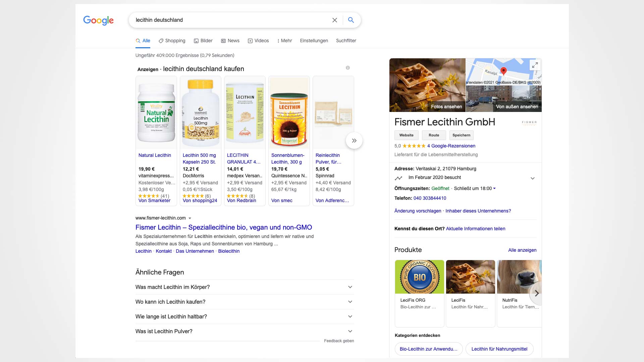Click the Route button

coord(434,135)
